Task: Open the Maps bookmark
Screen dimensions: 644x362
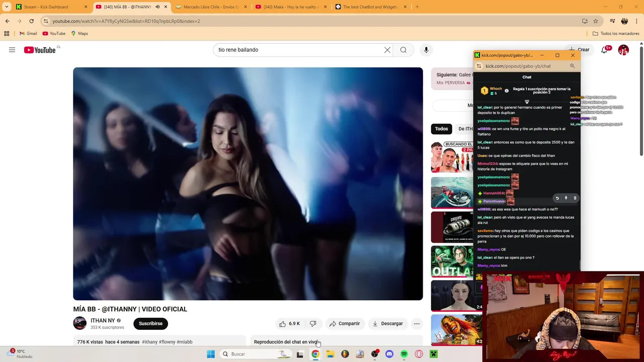Action: pos(79,34)
